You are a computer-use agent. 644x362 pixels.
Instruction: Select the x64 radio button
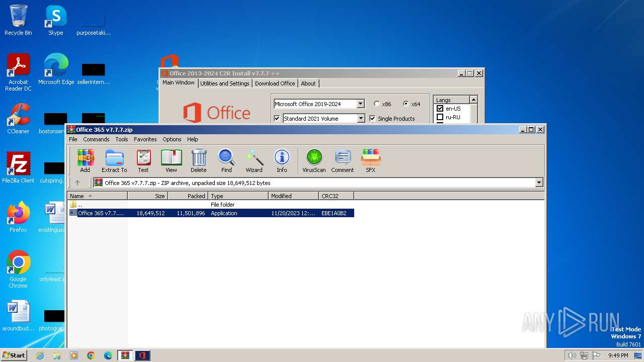pyautogui.click(x=406, y=104)
